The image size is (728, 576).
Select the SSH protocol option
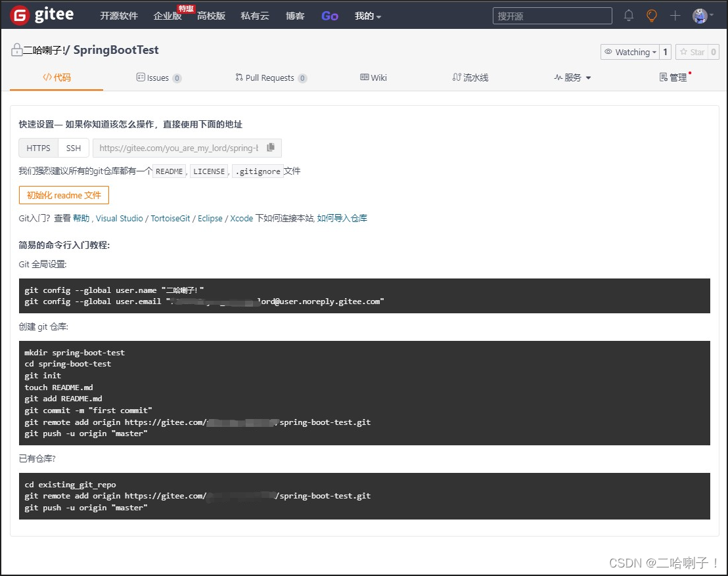(74, 148)
